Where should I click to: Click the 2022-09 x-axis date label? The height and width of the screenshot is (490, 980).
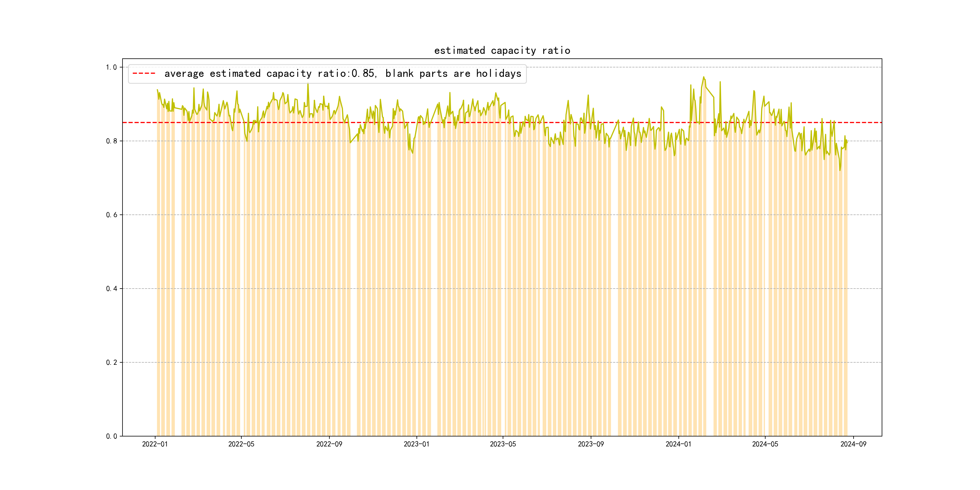pyautogui.click(x=329, y=444)
